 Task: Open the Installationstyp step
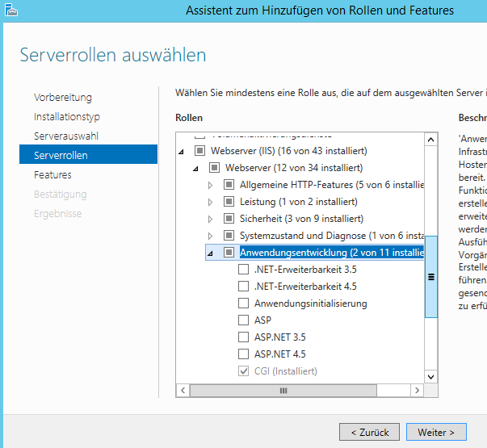point(67,117)
